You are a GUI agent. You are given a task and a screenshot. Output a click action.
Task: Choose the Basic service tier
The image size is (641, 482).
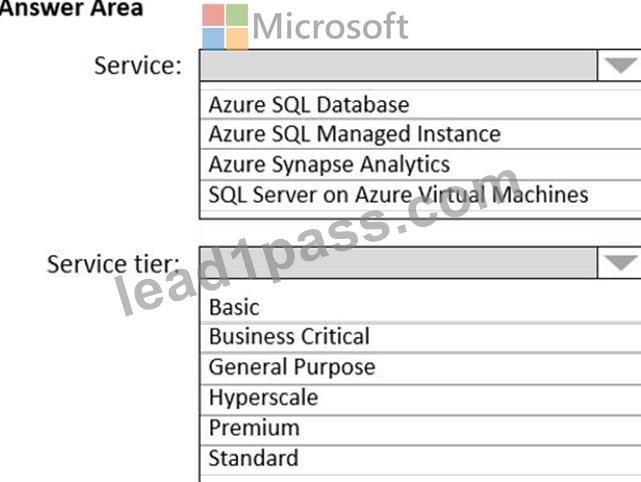[421, 307]
